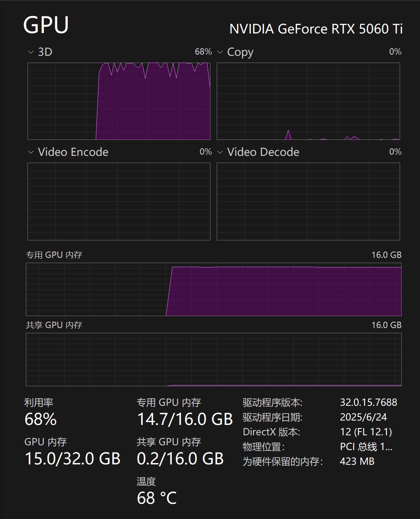The height and width of the screenshot is (519, 420).
Task: Click the 专用 GPU 内存 usage graph
Action: [x=214, y=289]
